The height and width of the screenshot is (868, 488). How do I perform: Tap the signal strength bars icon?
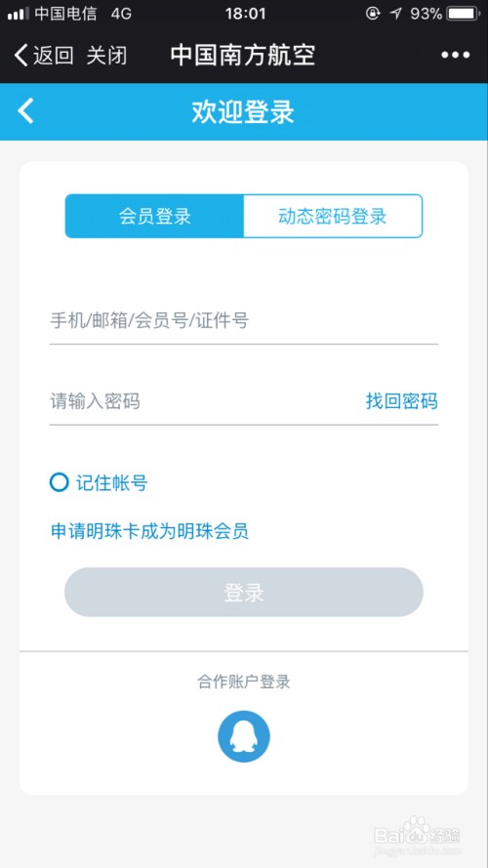pos(18,14)
